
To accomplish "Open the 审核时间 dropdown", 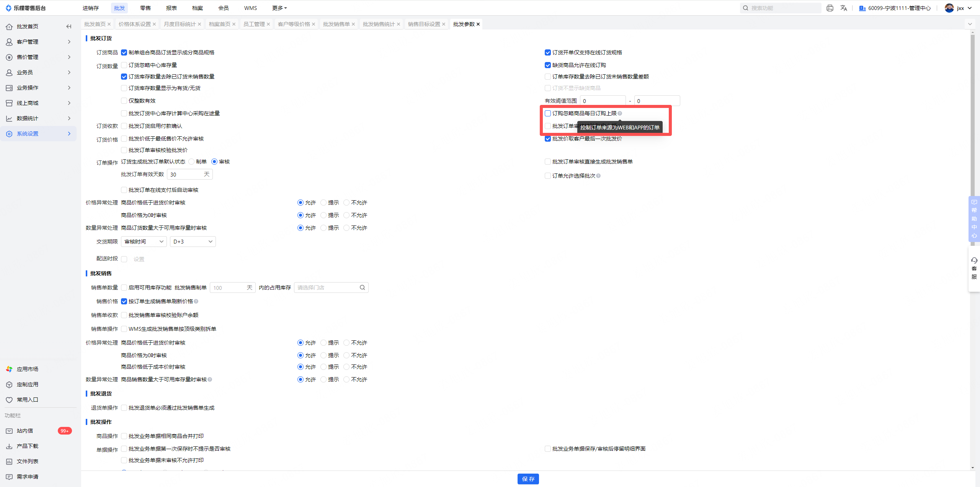I will coord(144,242).
